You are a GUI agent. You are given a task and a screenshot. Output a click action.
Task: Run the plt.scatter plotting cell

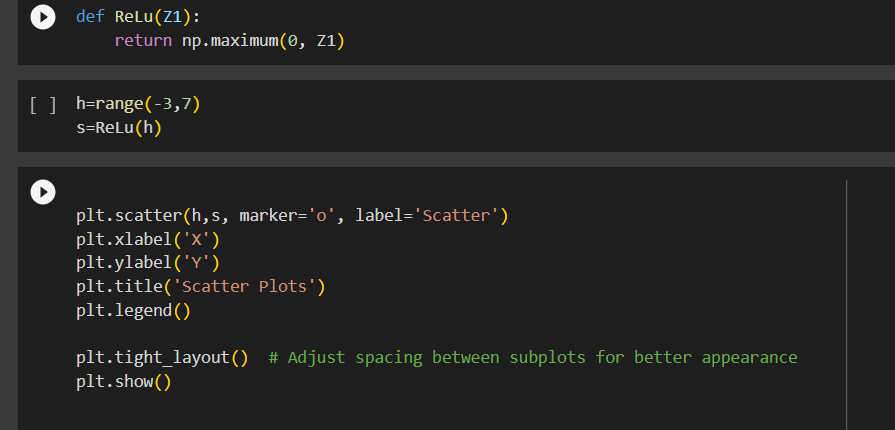(x=43, y=192)
